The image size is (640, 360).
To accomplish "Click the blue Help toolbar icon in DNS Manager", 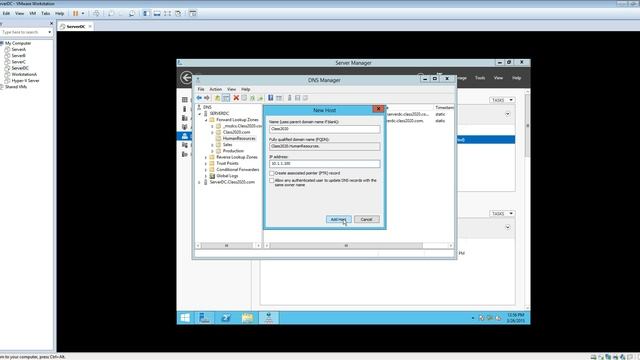I will click(270, 98).
